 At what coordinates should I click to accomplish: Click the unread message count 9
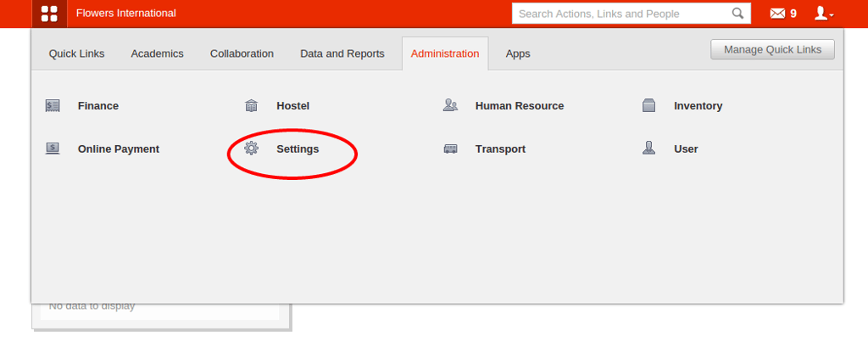793,14
